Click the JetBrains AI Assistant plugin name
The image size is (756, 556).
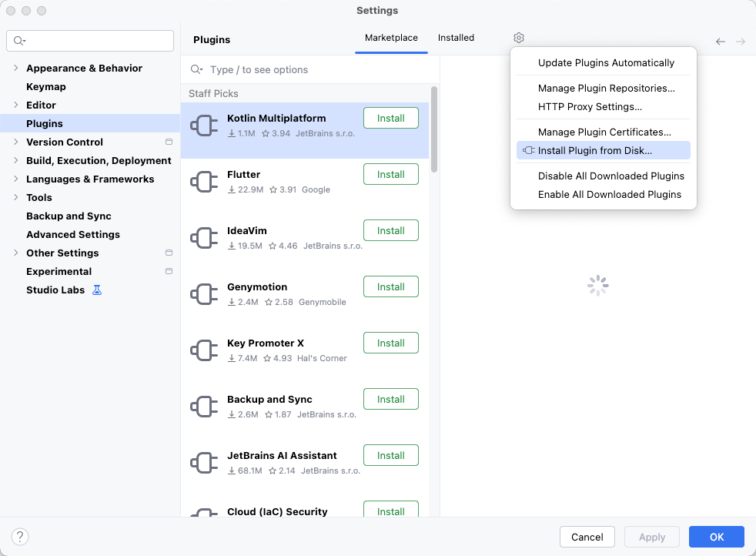coord(282,455)
